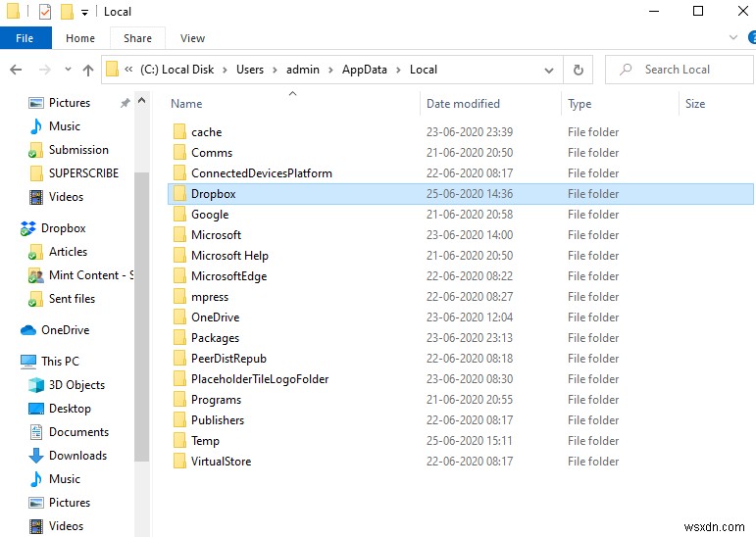Image resolution: width=756 pixels, height=537 pixels.
Task: Open OneDrive in the navigation pane
Action: 65,330
